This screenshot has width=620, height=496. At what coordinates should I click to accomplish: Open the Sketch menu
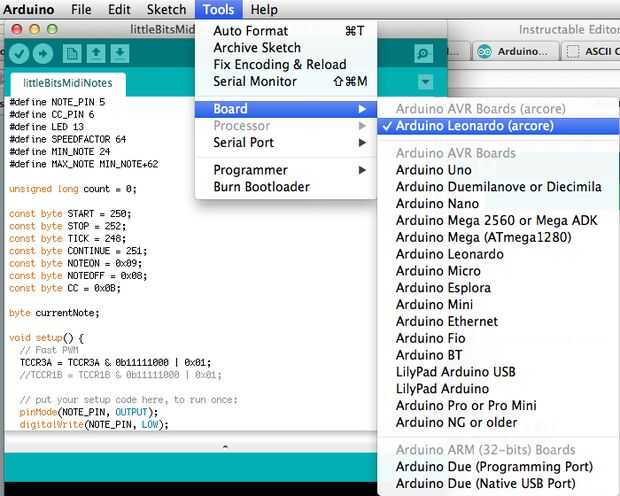click(166, 9)
